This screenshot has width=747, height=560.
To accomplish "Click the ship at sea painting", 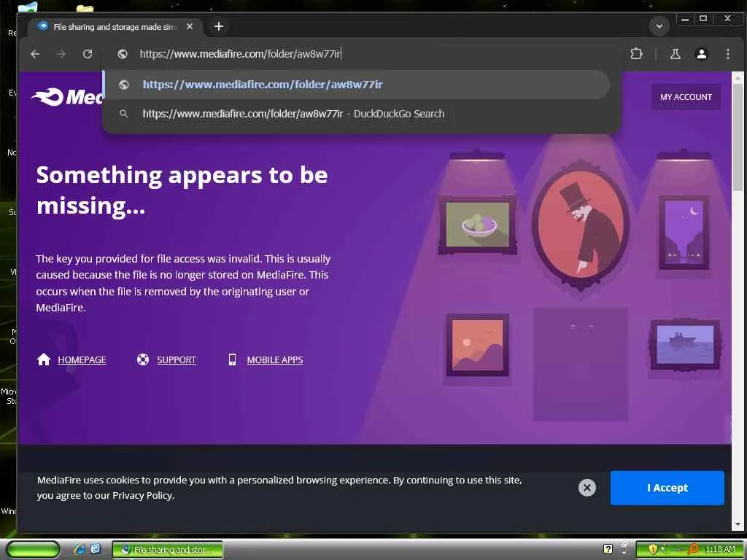I will coord(685,345).
